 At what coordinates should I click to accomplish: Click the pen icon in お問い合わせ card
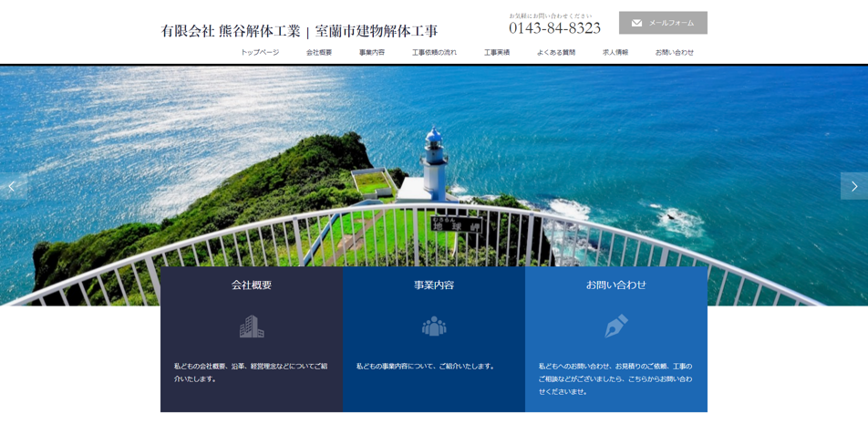point(616,327)
